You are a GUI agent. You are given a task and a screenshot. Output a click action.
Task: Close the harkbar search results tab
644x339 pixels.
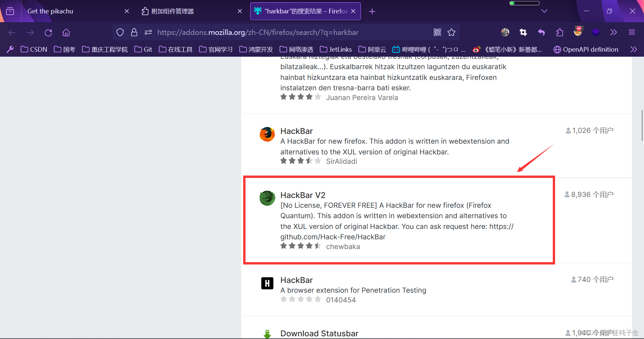click(x=353, y=11)
